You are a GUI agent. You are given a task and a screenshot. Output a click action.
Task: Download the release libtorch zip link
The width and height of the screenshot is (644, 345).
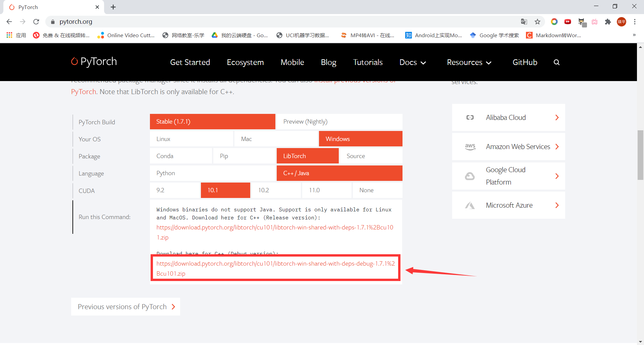click(275, 232)
